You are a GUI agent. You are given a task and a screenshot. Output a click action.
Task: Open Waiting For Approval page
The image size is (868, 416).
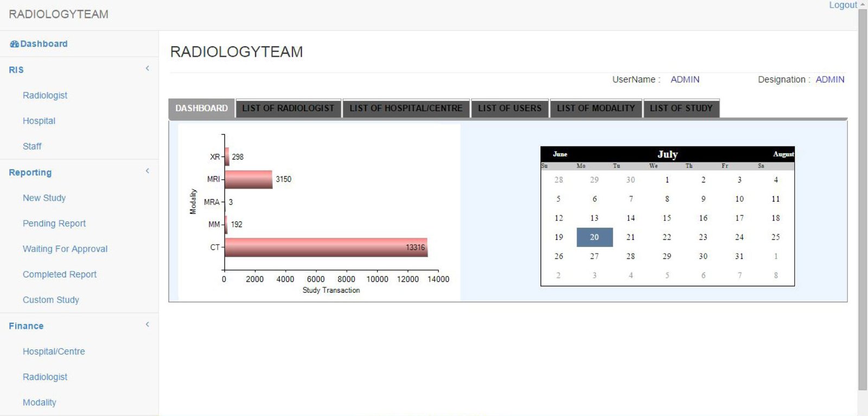tap(65, 249)
